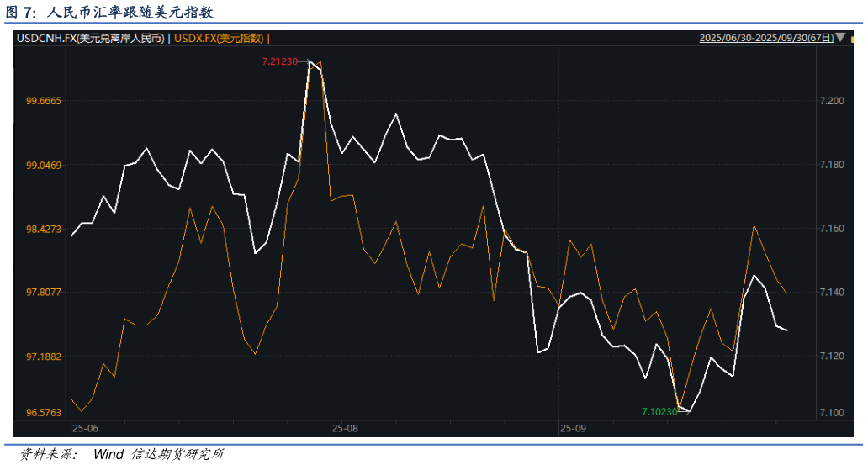Click the orange USDX.FX (美元指数) legend label
868x465 pixels.
point(219,38)
